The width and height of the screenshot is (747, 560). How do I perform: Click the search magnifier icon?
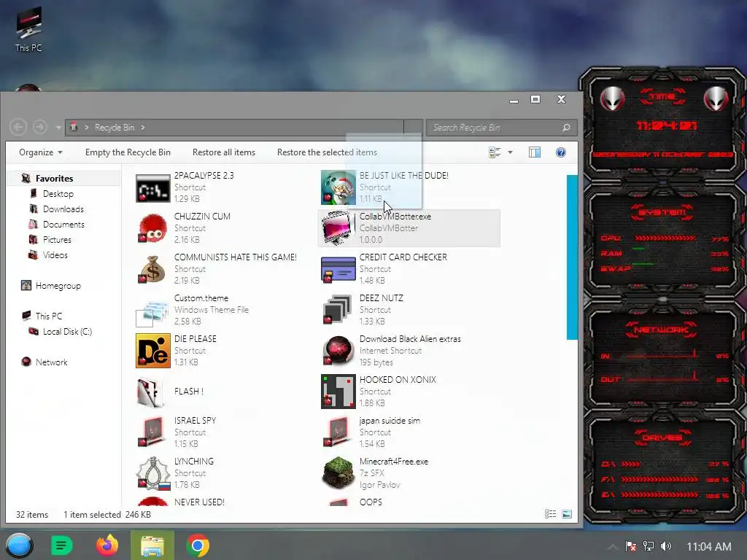tap(566, 128)
